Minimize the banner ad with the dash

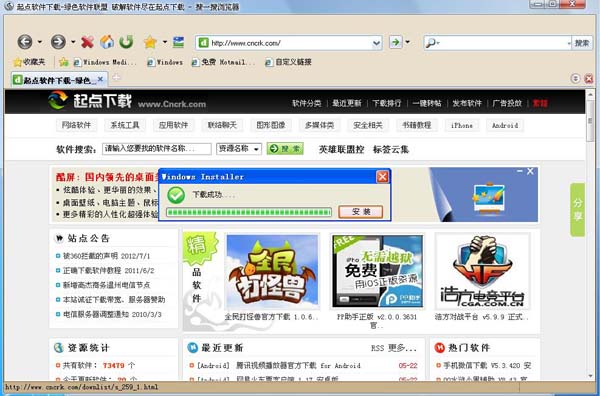(x=520, y=171)
